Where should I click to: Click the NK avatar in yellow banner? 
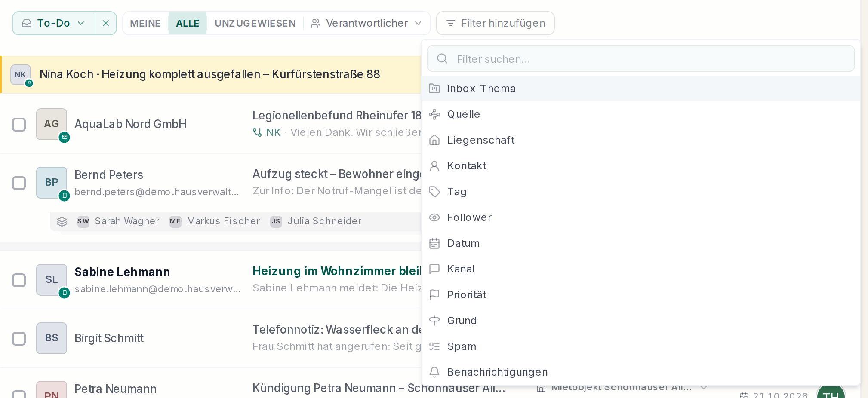coord(20,75)
